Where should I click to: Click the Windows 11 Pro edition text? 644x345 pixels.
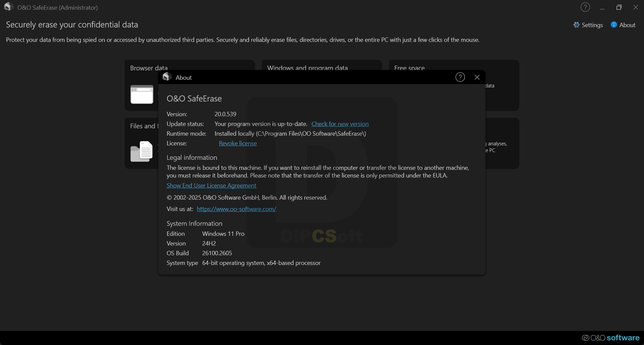click(223, 234)
